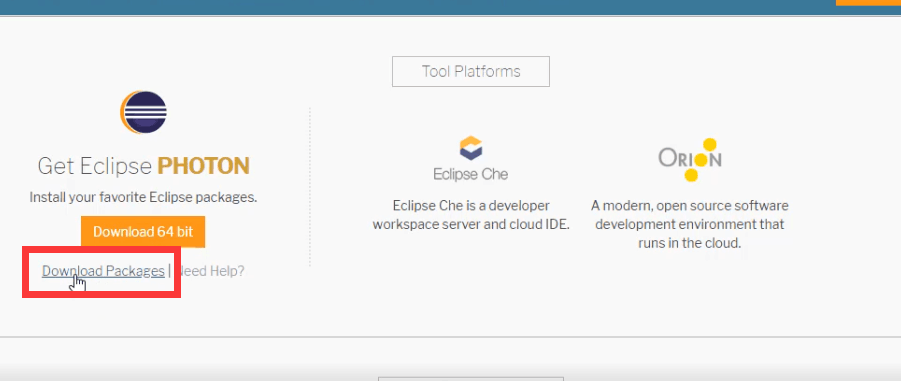Click the 'Eclipse Che is a developer' description

[x=471, y=215]
